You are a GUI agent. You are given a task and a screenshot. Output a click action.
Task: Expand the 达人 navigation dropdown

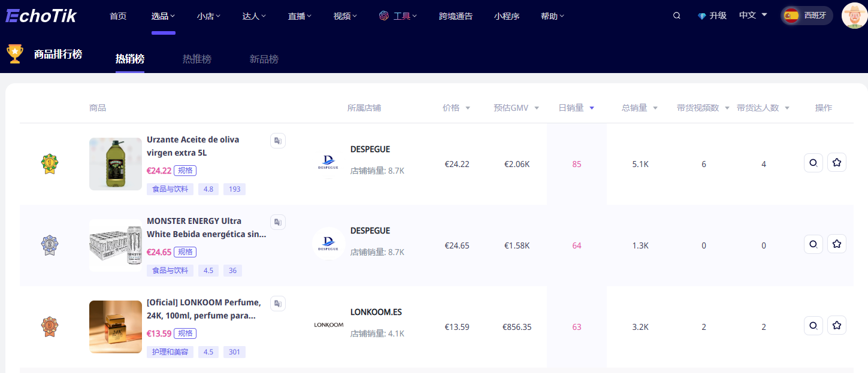254,16
